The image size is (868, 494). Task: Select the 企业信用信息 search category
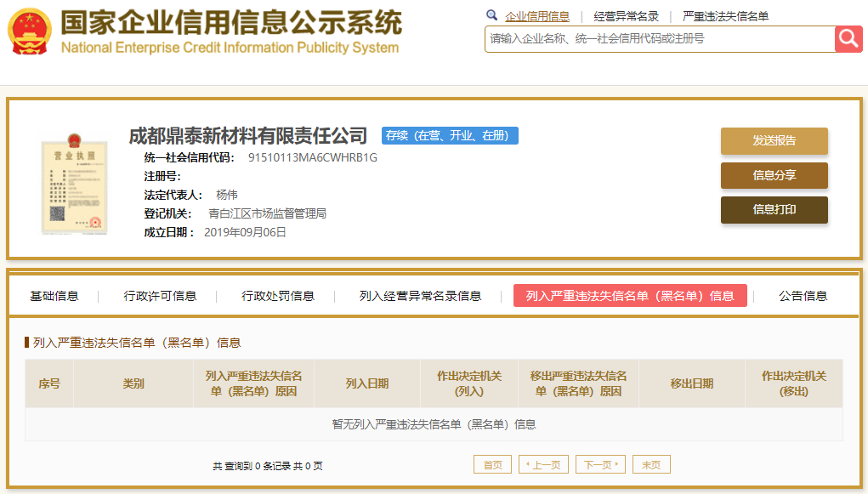(537, 17)
